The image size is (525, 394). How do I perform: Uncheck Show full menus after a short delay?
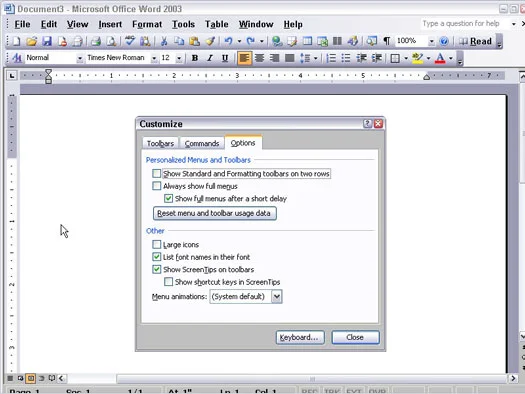(x=168, y=199)
